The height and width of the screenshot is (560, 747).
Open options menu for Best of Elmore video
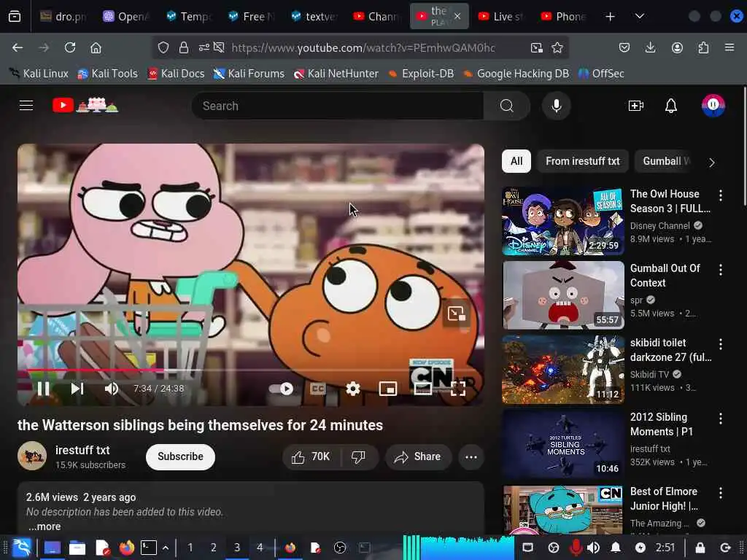tap(720, 493)
